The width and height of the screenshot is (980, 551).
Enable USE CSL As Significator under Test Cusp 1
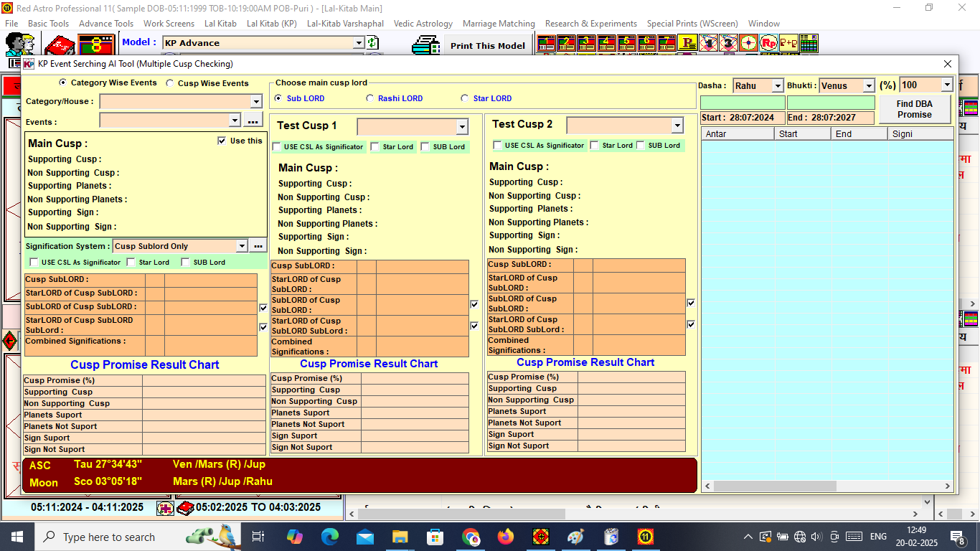pyautogui.click(x=277, y=147)
